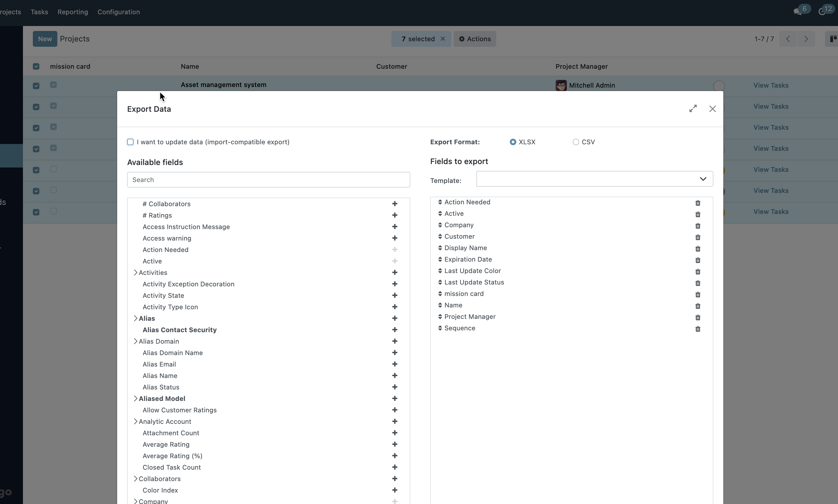Expand the Analytic Account field node
The height and width of the screenshot is (504, 838).
tap(135, 421)
